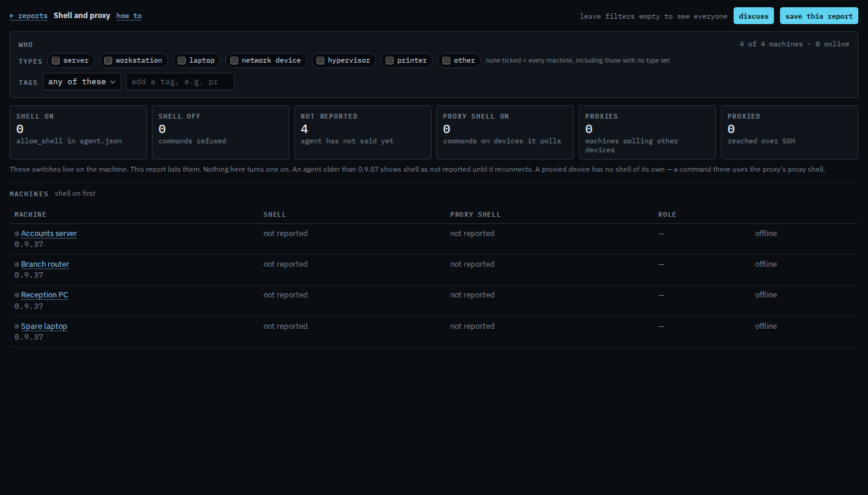Tick the workstation type checkbox
868x495 pixels.
[108, 60]
